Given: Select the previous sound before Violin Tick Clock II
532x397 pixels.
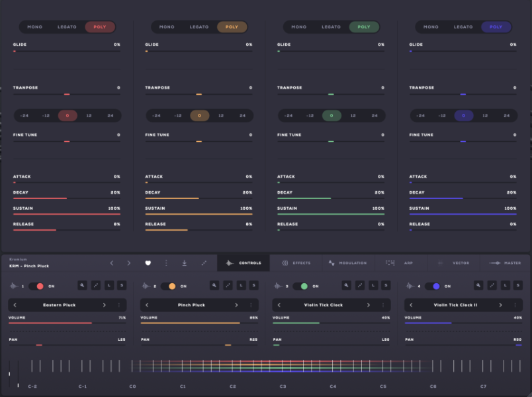Looking at the screenshot, I should (x=411, y=305).
